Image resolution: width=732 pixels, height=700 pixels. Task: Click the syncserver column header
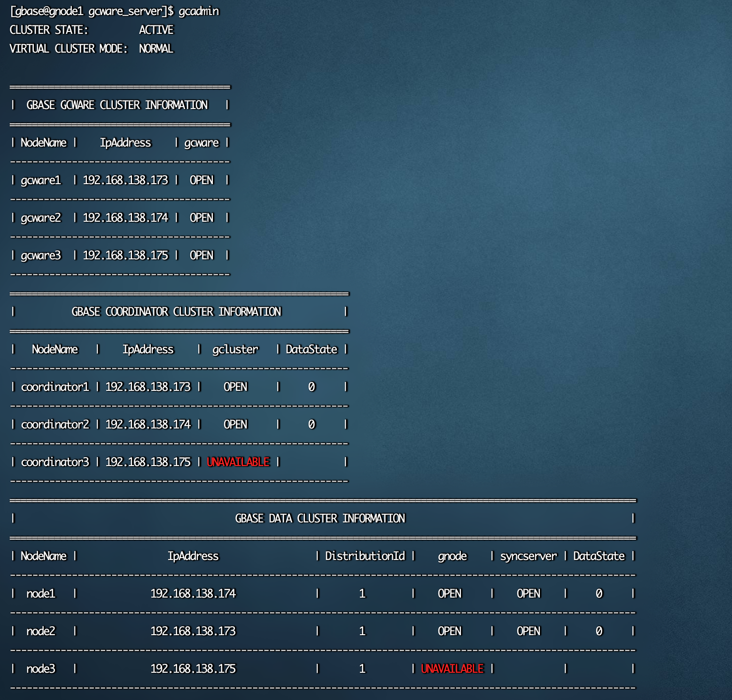[529, 556]
